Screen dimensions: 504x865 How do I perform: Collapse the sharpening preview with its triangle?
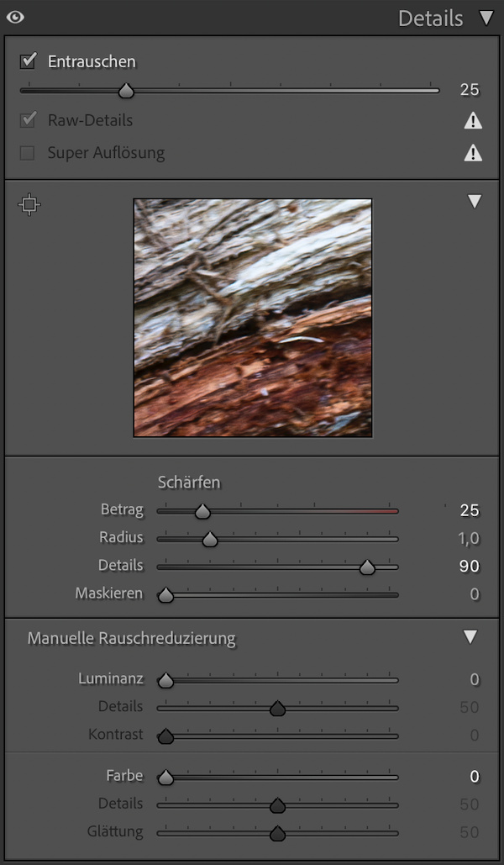475,202
